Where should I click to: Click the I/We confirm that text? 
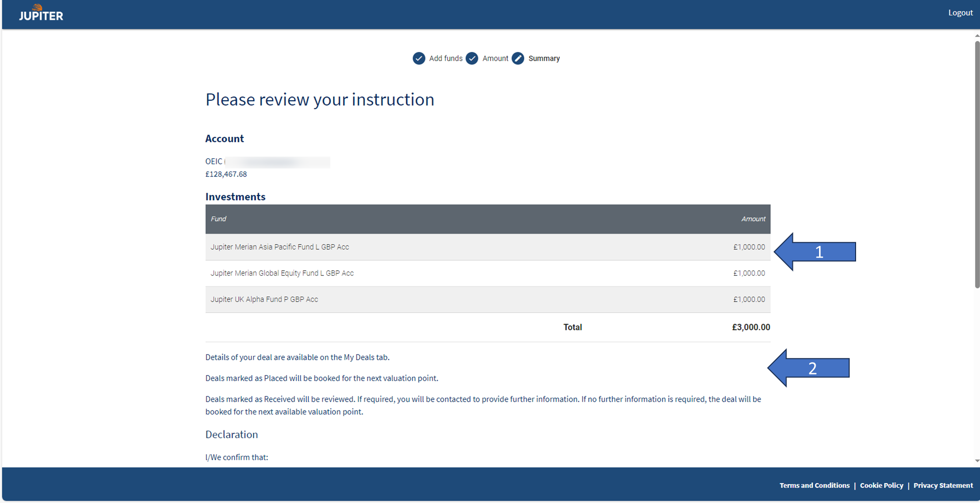click(x=237, y=457)
